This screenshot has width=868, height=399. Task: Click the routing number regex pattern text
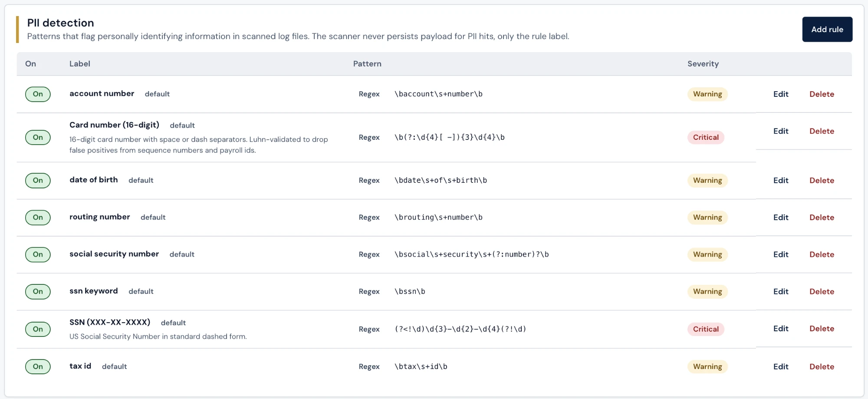point(438,218)
